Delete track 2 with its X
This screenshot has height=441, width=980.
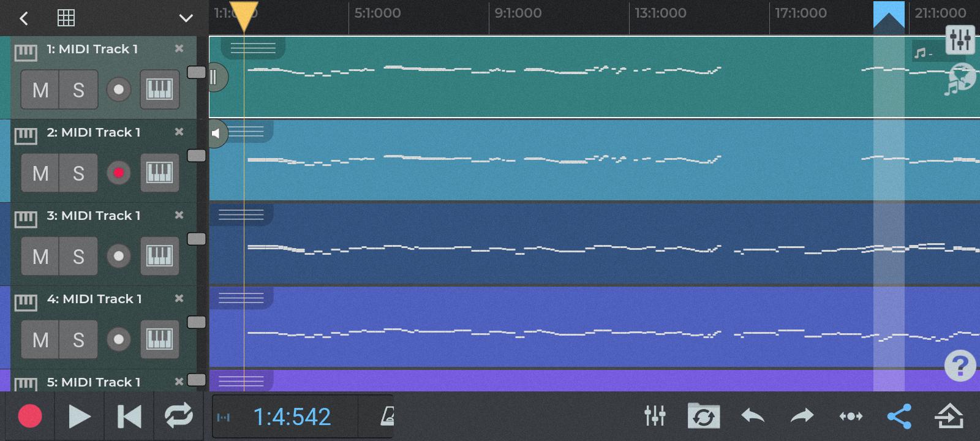[179, 132]
